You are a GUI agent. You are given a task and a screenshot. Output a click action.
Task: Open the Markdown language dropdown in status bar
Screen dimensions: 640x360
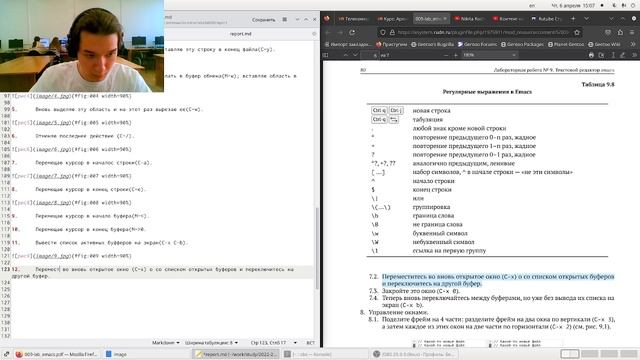[x=166, y=343]
